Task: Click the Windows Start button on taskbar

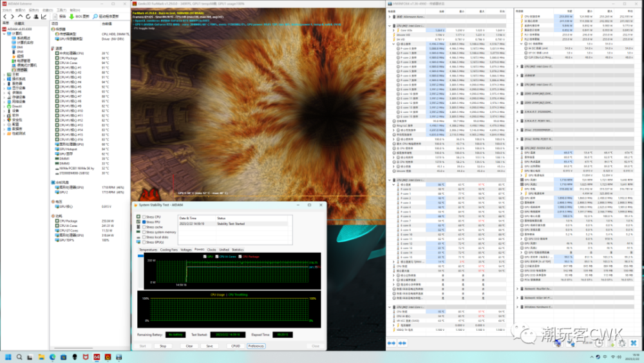Action: pyautogui.click(x=9, y=357)
